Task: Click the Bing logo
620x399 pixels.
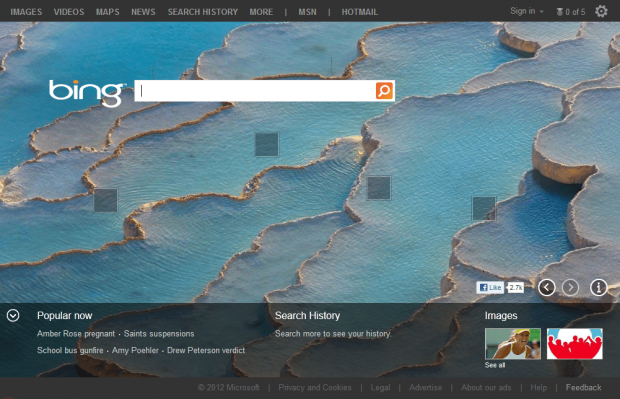Action: (86, 93)
